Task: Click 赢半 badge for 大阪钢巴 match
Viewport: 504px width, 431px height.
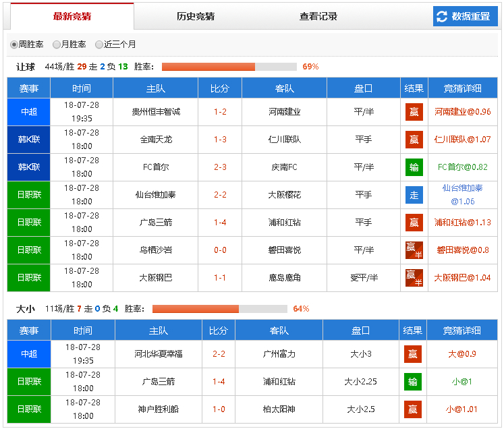Action: click(x=414, y=278)
